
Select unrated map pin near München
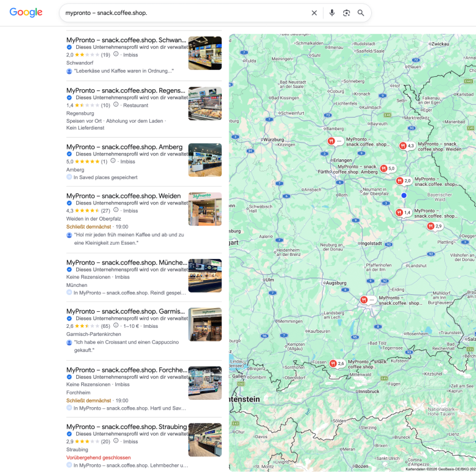click(368, 300)
